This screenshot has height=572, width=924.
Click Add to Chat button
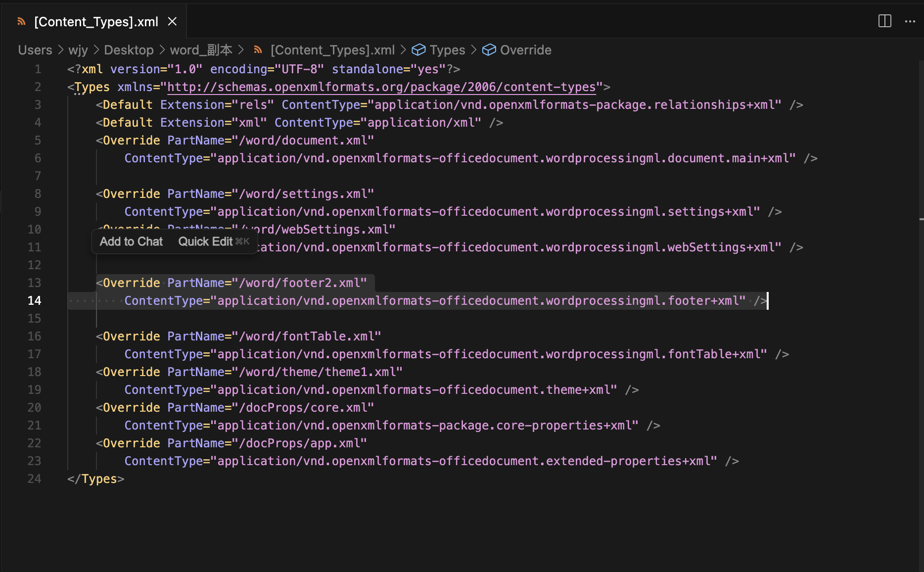[131, 241]
